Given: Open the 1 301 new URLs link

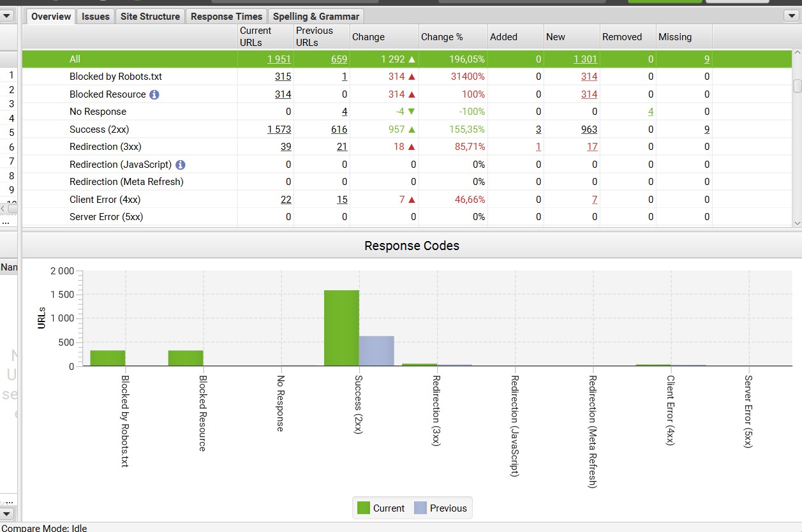Looking at the screenshot, I should pyautogui.click(x=585, y=59).
